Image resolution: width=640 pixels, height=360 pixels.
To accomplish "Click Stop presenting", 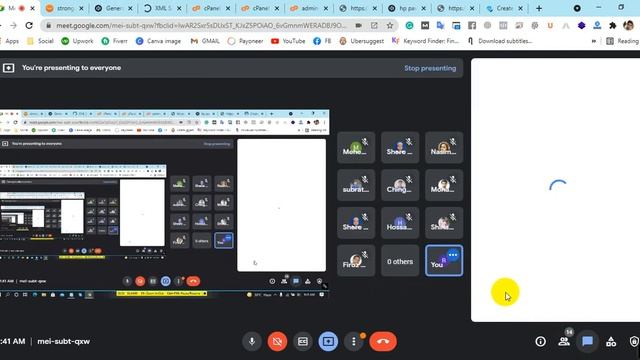I will 430,68.
